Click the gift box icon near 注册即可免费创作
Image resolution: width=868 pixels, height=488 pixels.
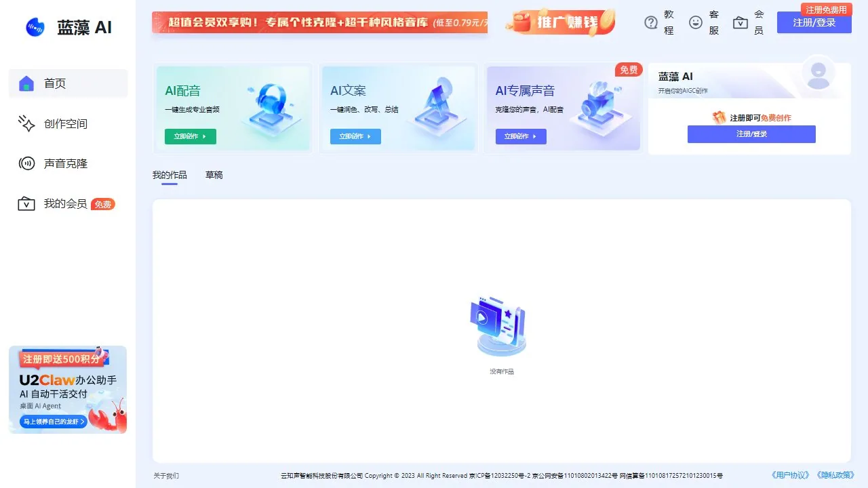click(x=719, y=117)
